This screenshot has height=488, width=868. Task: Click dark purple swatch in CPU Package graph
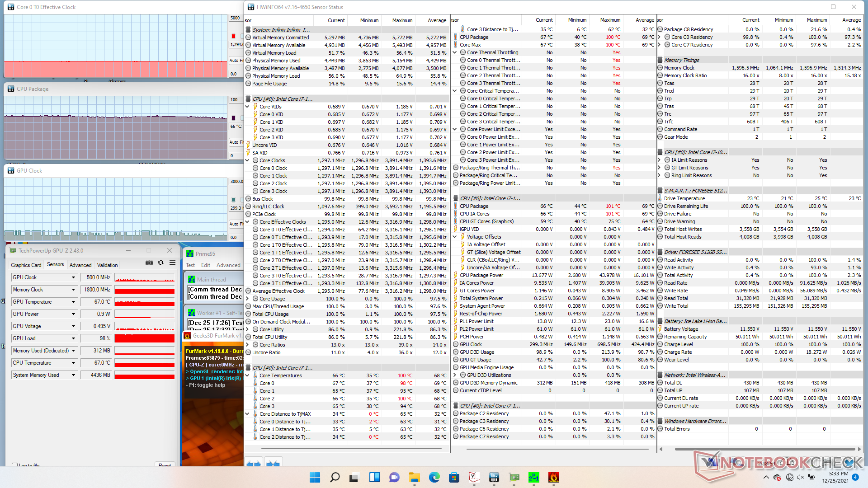pos(233,118)
